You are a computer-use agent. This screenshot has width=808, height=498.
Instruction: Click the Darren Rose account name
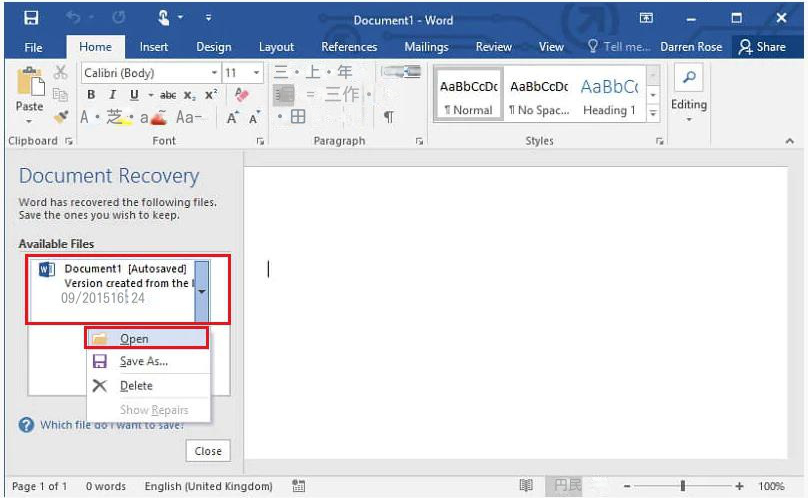(x=691, y=47)
